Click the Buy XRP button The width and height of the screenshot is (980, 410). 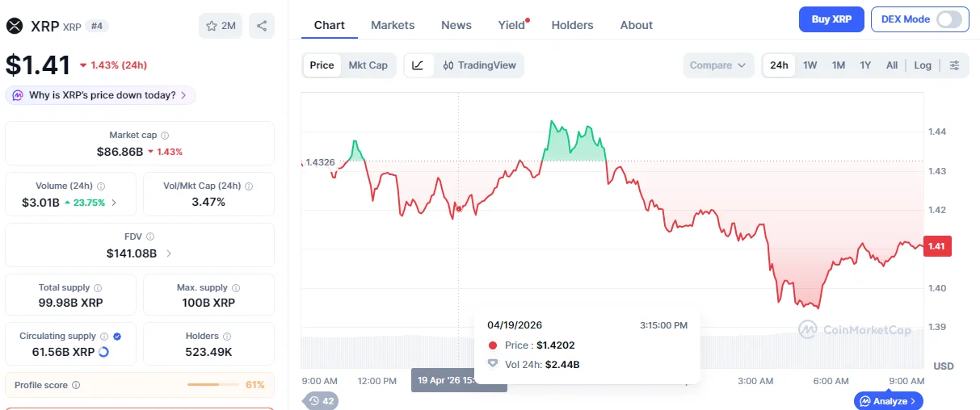(831, 19)
